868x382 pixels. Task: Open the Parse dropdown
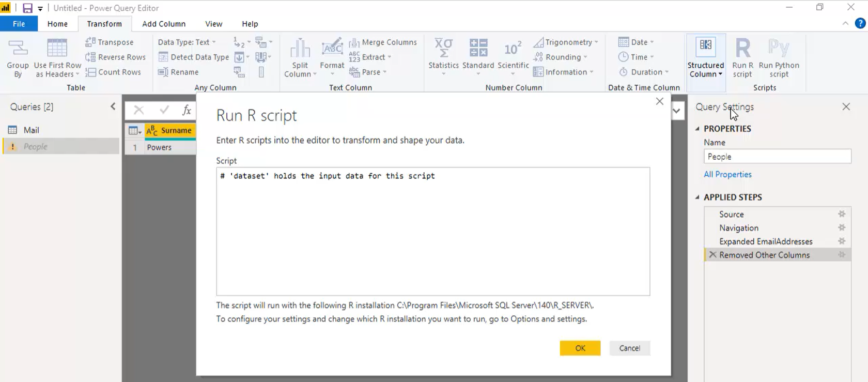pyautogui.click(x=368, y=72)
